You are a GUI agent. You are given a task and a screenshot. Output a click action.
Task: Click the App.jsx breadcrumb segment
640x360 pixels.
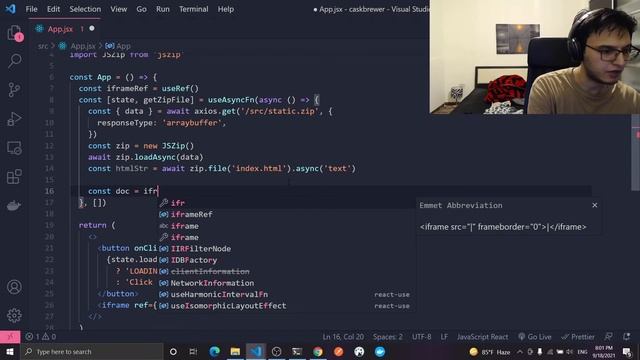(x=83, y=46)
